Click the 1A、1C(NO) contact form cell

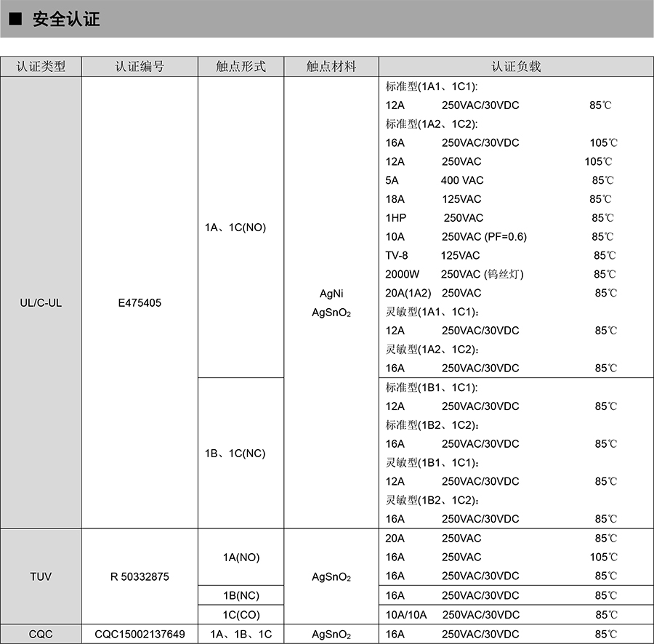coord(235,228)
